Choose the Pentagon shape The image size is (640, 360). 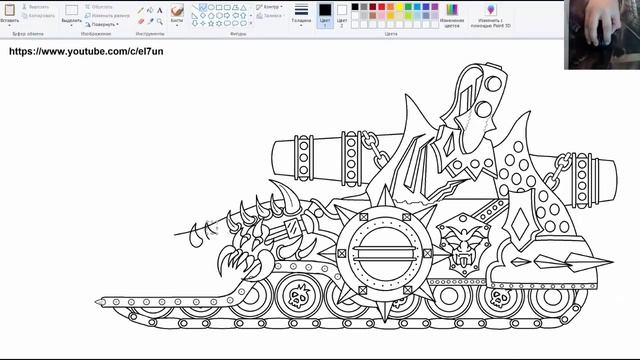(x=211, y=16)
